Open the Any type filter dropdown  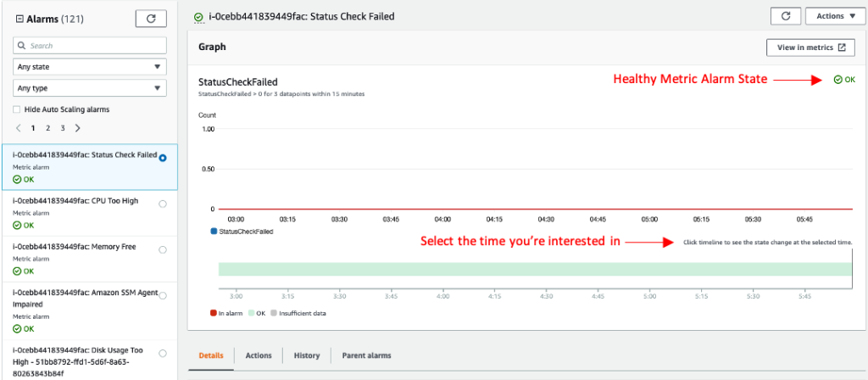(90, 88)
